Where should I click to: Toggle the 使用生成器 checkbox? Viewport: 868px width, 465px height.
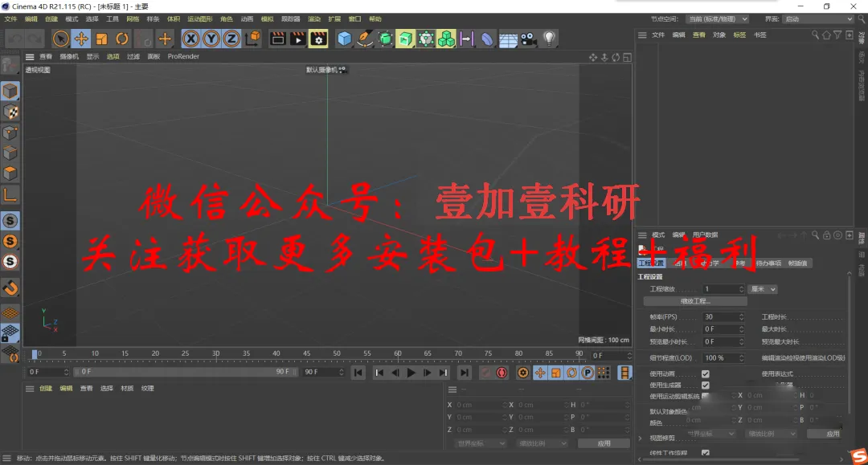click(x=706, y=385)
